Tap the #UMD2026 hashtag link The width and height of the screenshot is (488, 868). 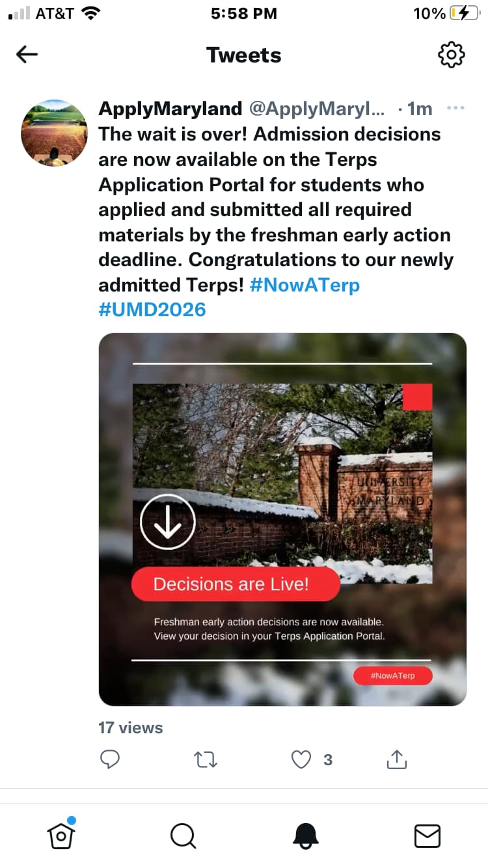[x=152, y=310]
